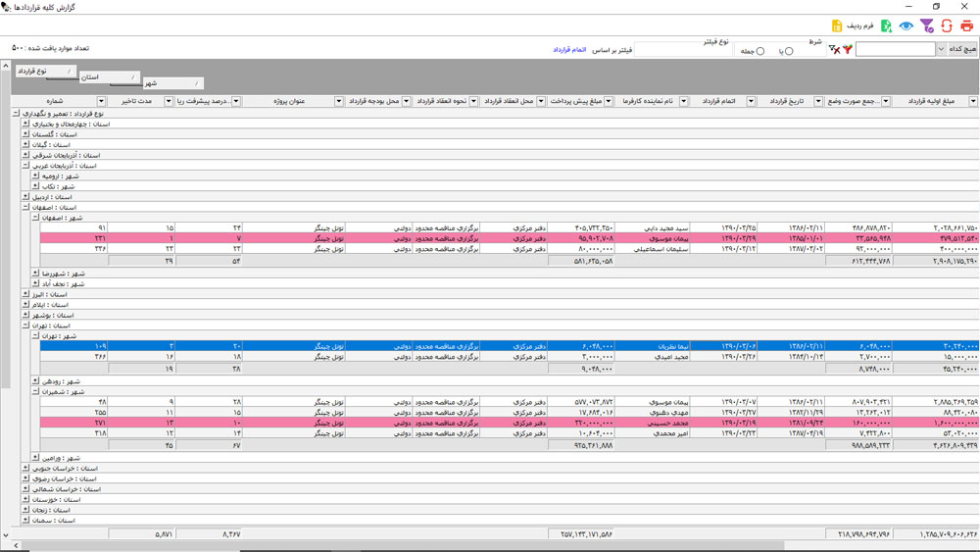This screenshot has height=552, width=980.
Task: Click the colored apply-filter funnel icon
Action: pyautogui.click(x=848, y=49)
